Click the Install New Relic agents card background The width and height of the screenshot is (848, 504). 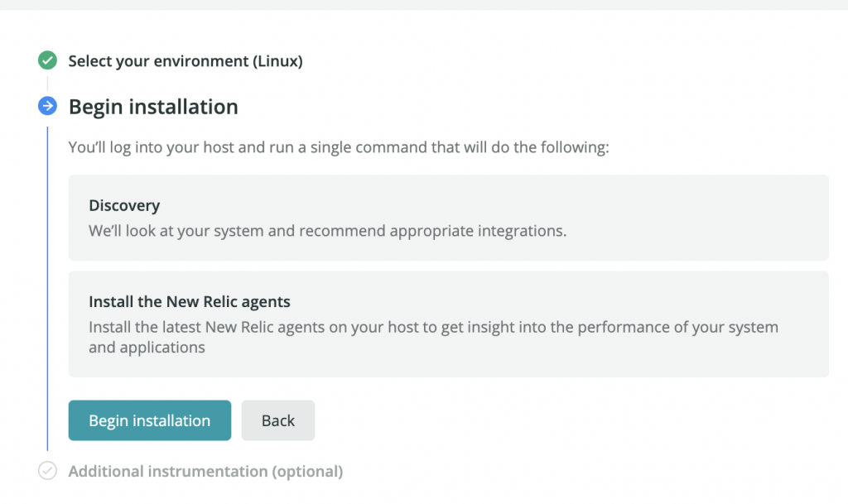(448, 324)
